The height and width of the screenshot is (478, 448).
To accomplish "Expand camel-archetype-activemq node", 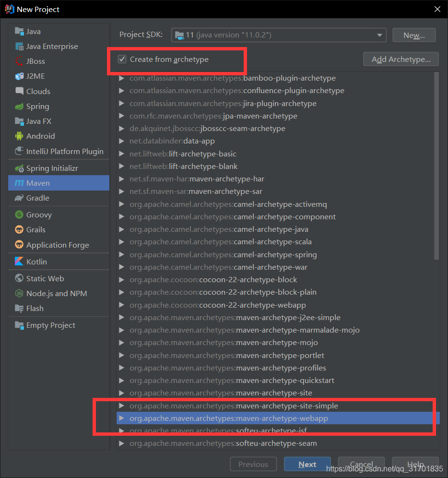I will [x=122, y=204].
